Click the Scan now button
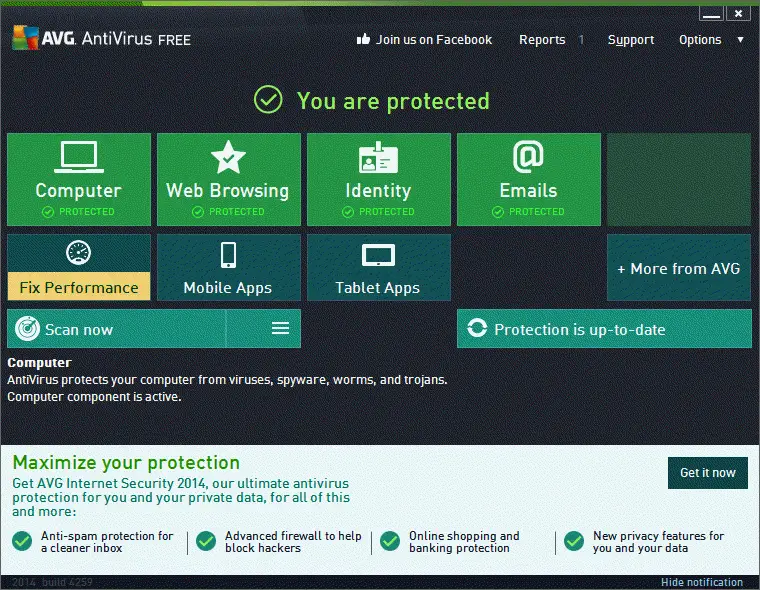This screenshot has height=590, width=760. coord(116,328)
